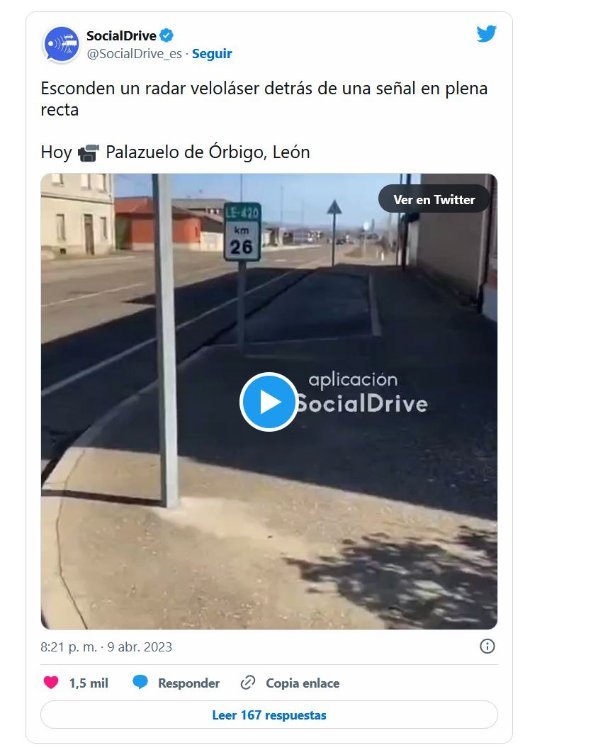Click the SocialDrive profile avatar
598x750 pixels.
pyautogui.click(x=61, y=44)
